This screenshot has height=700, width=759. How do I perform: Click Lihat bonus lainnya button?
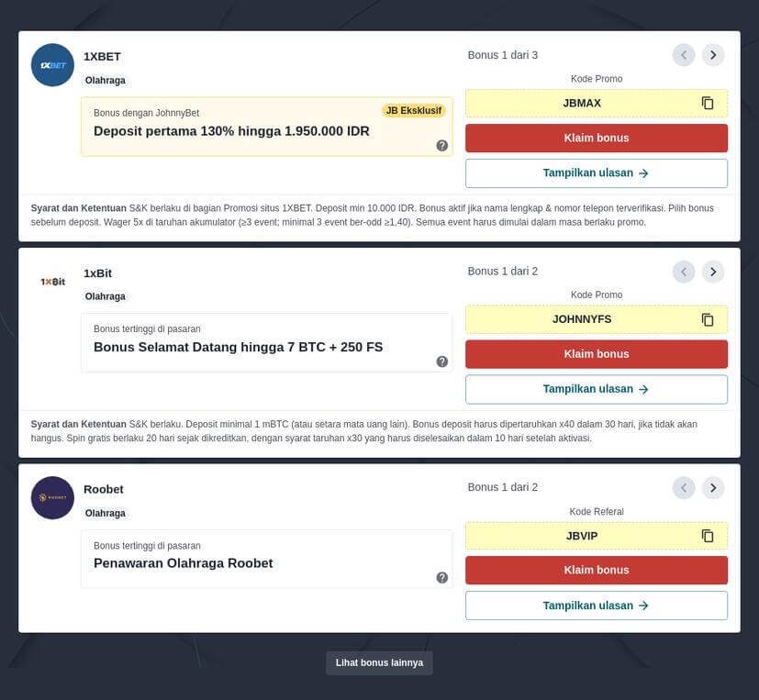coord(379,662)
